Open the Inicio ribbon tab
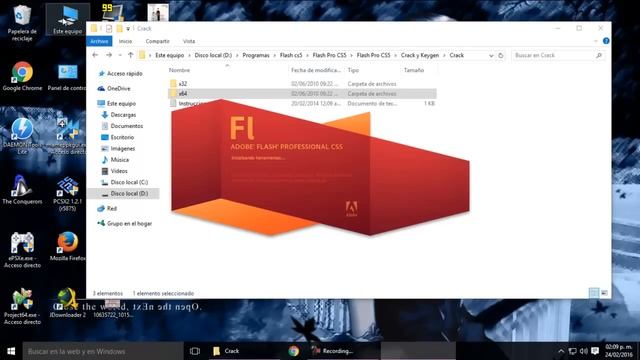Image resolution: width=640 pixels, height=360 pixels. click(125, 41)
